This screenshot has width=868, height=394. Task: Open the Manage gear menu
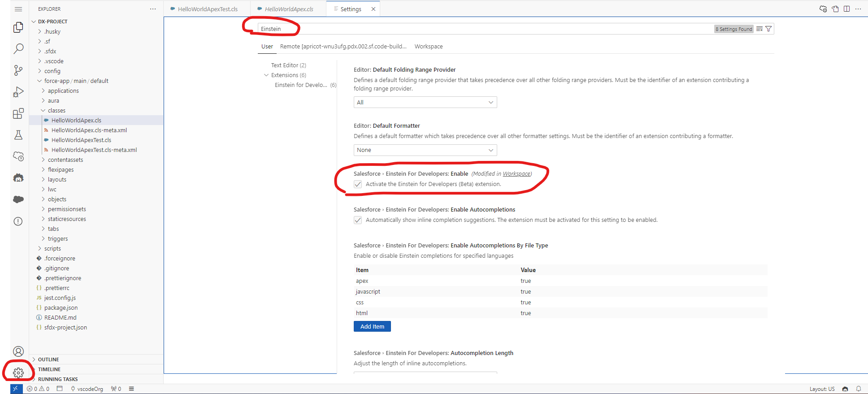[x=18, y=372]
